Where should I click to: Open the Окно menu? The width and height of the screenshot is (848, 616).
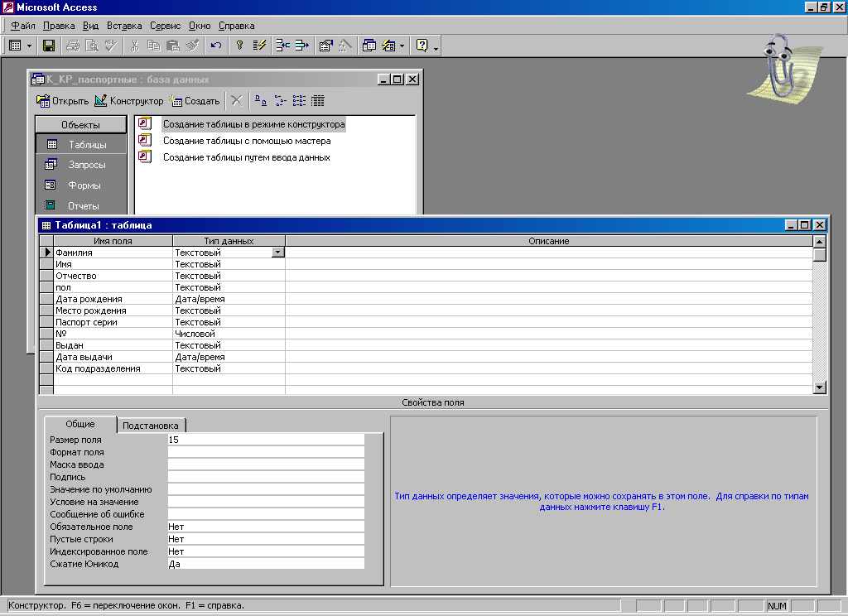pyautogui.click(x=200, y=26)
